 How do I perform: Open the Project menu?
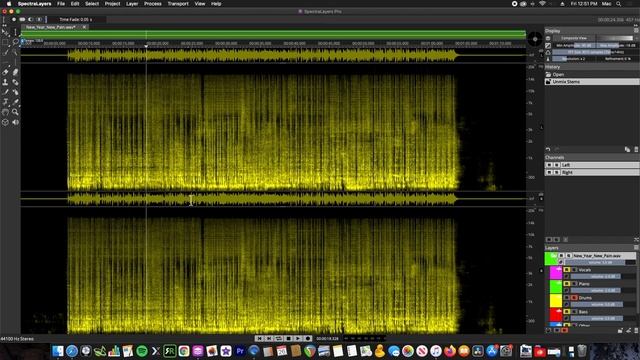click(112, 4)
